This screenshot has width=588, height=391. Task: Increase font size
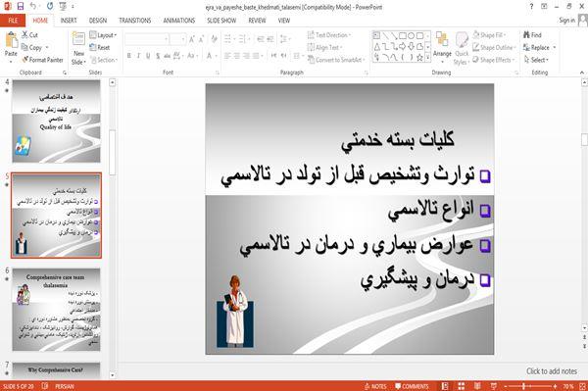192,39
